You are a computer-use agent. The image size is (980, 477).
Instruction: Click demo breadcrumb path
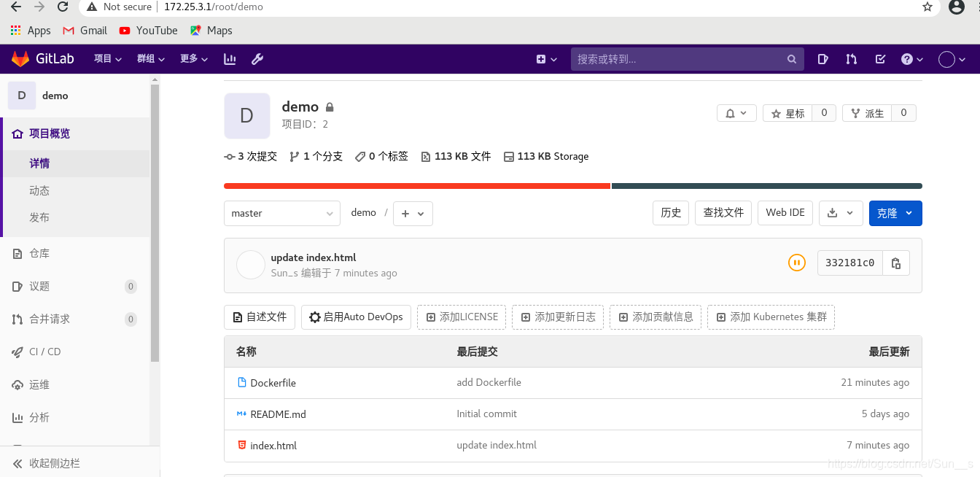click(363, 213)
